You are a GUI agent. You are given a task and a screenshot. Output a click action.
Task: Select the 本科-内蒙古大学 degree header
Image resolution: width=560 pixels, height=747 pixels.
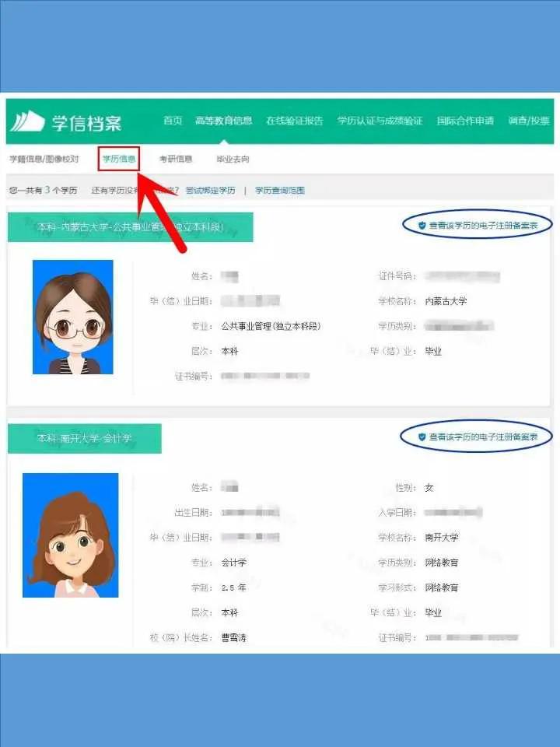tap(131, 227)
